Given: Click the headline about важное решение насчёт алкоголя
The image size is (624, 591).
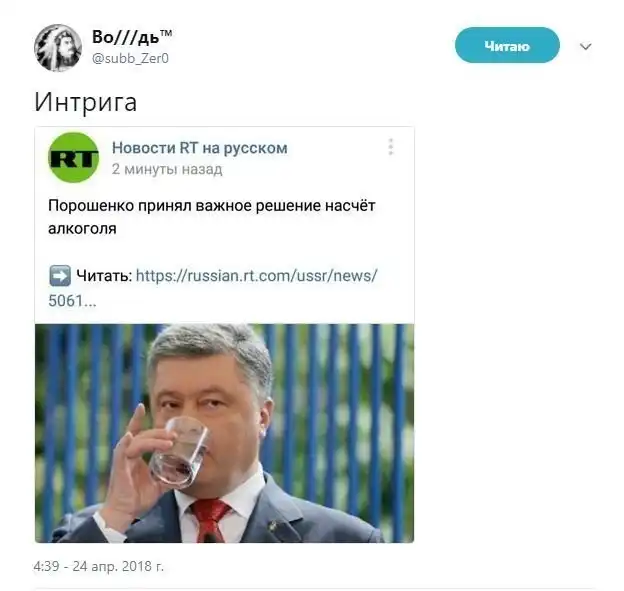Looking at the screenshot, I should pos(212,217).
